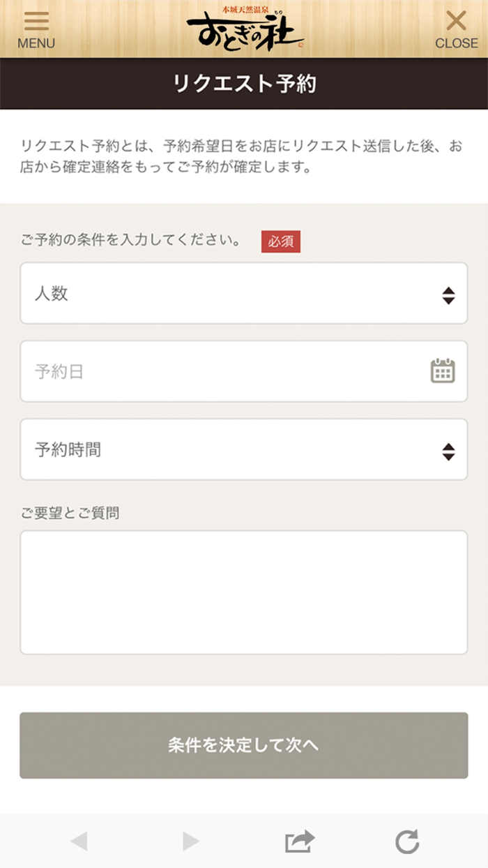This screenshot has height=868, width=488.
Task: Open the hamburger MENU icon
Action: click(36, 22)
